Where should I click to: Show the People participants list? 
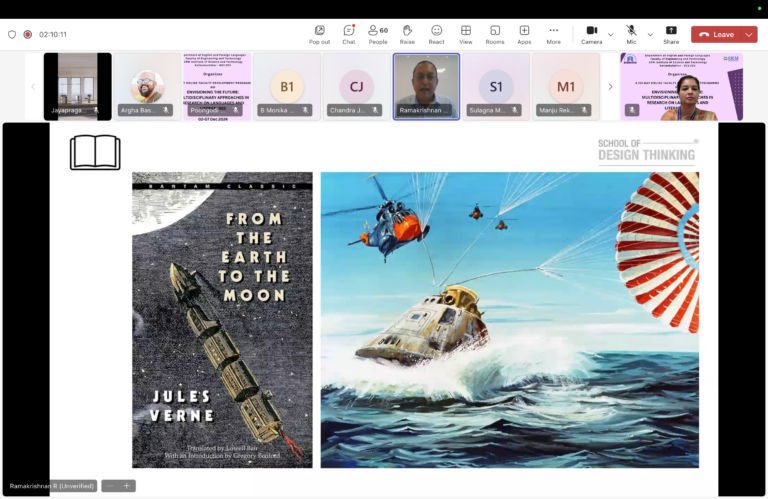(378, 34)
